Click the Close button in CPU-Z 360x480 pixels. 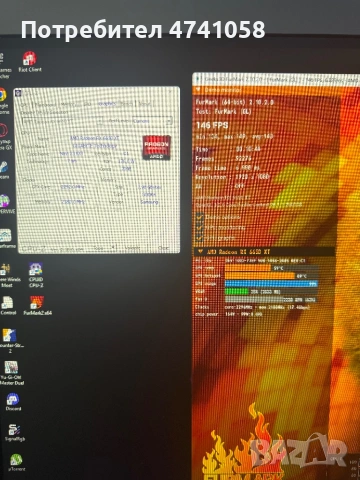click(163, 248)
